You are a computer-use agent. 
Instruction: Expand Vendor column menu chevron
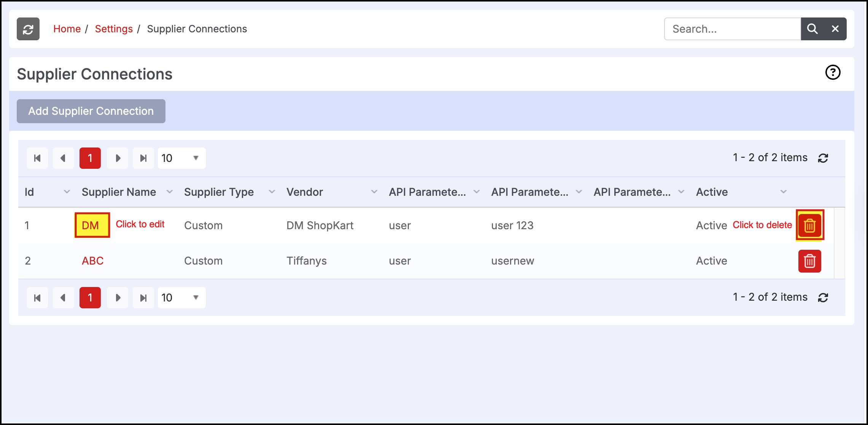pyautogui.click(x=374, y=192)
